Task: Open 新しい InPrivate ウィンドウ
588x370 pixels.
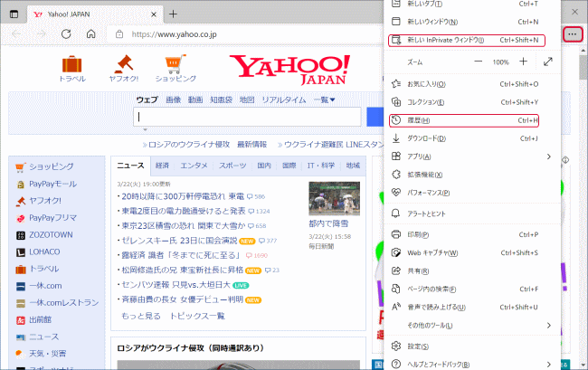Action: click(467, 40)
